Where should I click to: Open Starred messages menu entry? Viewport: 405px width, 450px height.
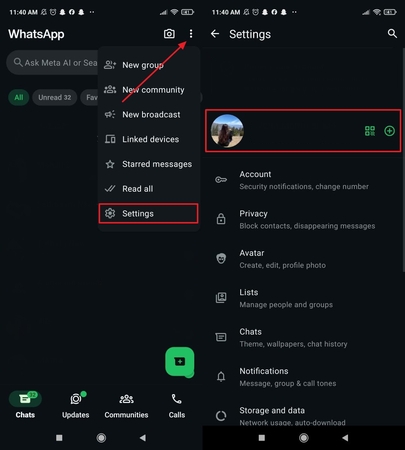[149, 164]
